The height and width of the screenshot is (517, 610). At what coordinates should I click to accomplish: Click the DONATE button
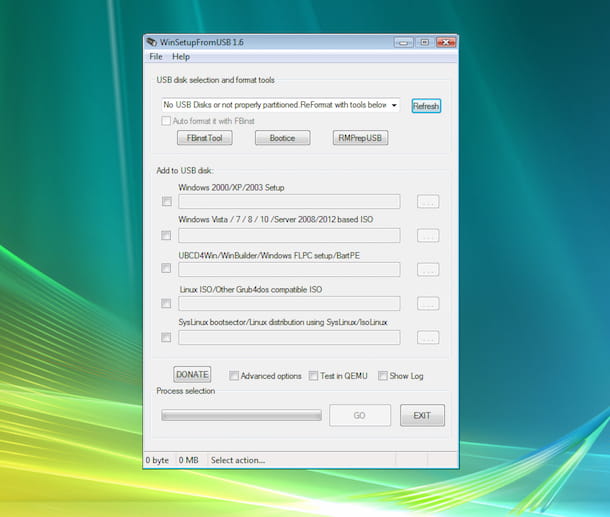[192, 374]
